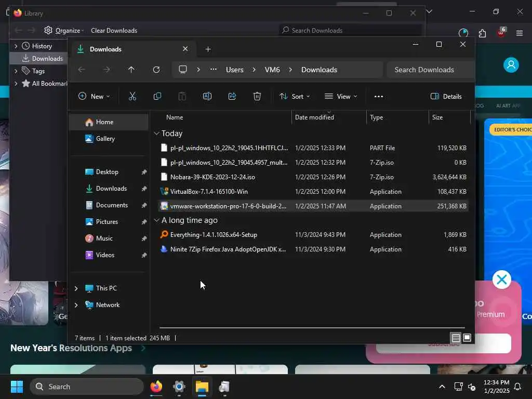The width and height of the screenshot is (532, 399).
Task: Open Firefox hamburger application menu
Action: pyautogui.click(x=520, y=33)
